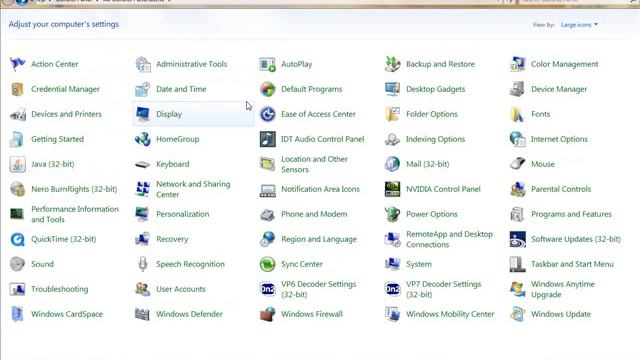Open the Device Manager icon
The height and width of the screenshot is (360, 640).
517,89
